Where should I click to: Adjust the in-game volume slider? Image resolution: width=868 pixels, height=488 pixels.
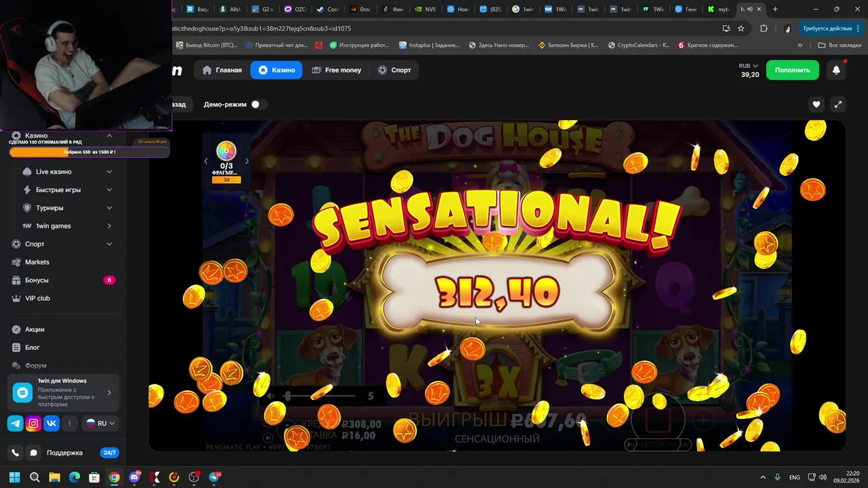click(x=320, y=396)
